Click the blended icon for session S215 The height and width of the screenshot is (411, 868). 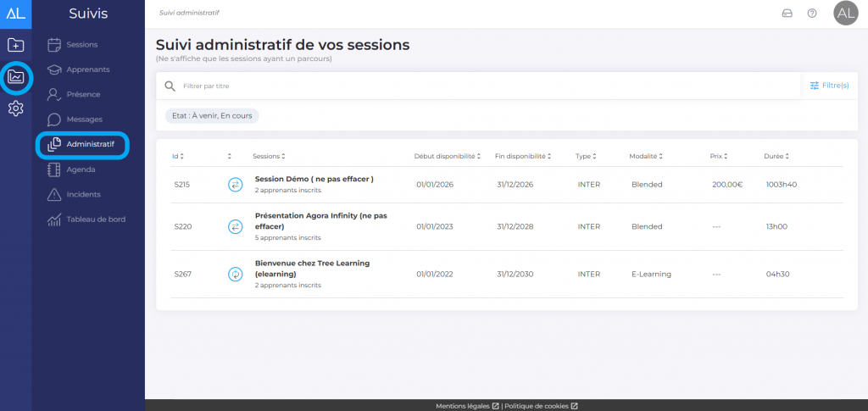coord(236,184)
